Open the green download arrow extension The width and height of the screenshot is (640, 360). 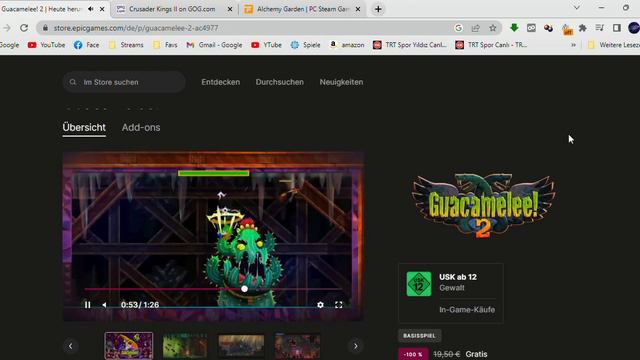point(514,28)
